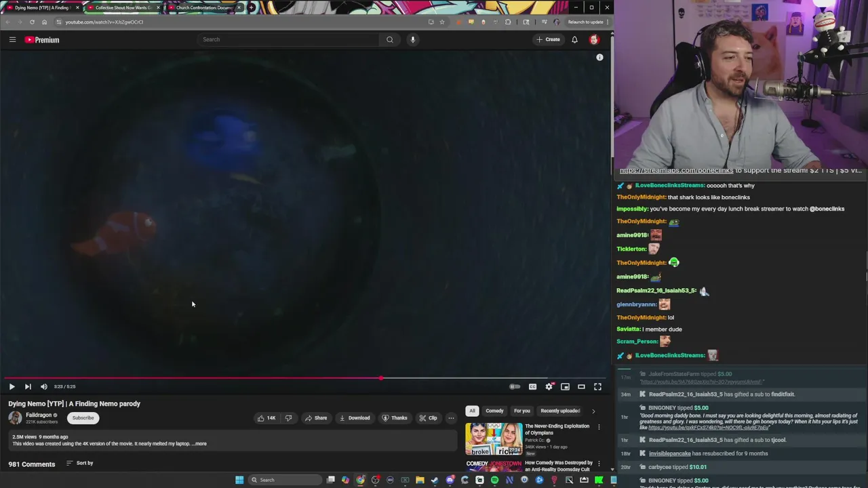The height and width of the screenshot is (488, 868).
Task: Reload the current page
Action: coord(32,22)
